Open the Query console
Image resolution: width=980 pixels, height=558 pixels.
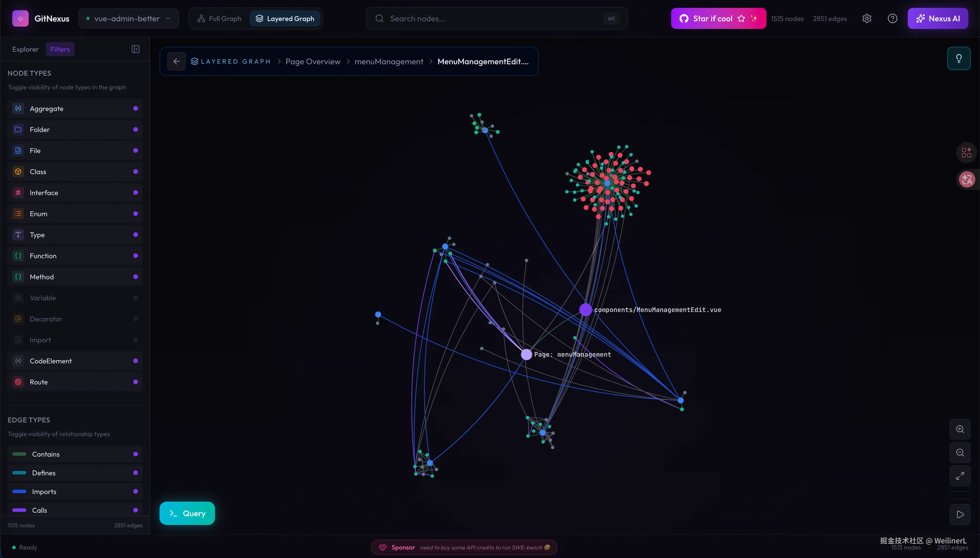click(187, 513)
